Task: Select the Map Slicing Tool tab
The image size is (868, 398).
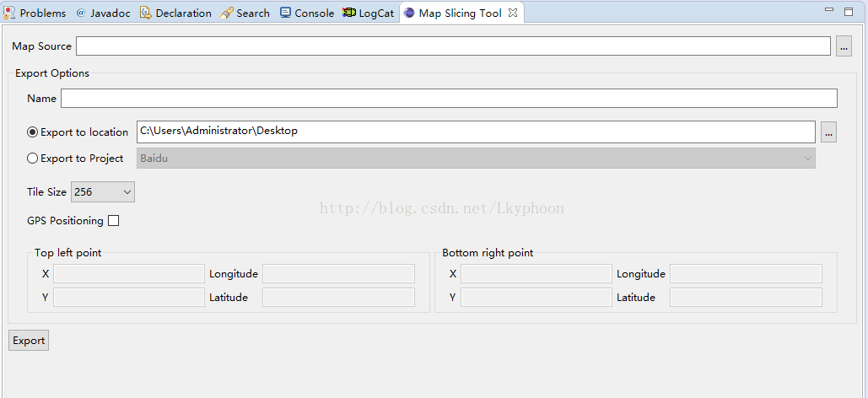Action: 453,13
